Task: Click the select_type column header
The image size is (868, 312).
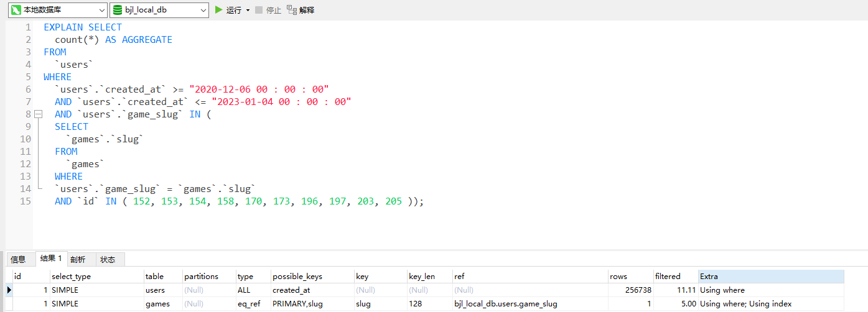Action: click(96, 276)
